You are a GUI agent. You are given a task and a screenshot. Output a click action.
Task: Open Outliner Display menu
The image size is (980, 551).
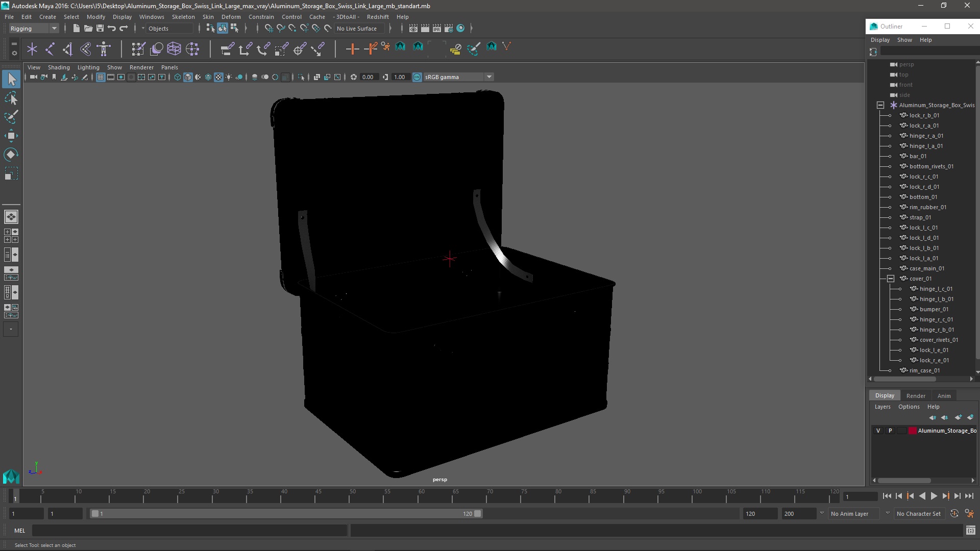[x=880, y=40]
